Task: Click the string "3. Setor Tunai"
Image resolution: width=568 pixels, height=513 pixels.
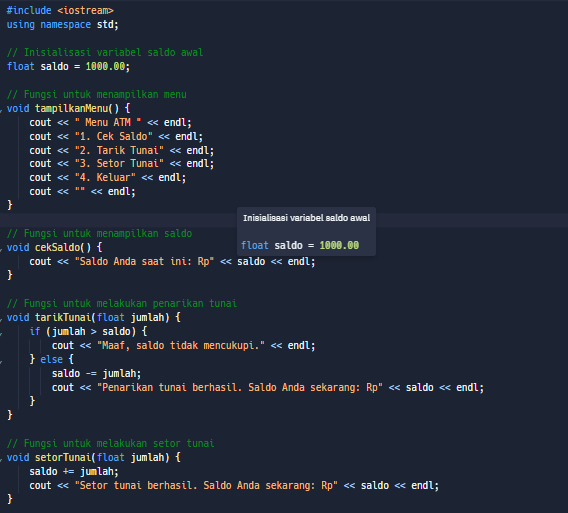Action: tap(119, 163)
